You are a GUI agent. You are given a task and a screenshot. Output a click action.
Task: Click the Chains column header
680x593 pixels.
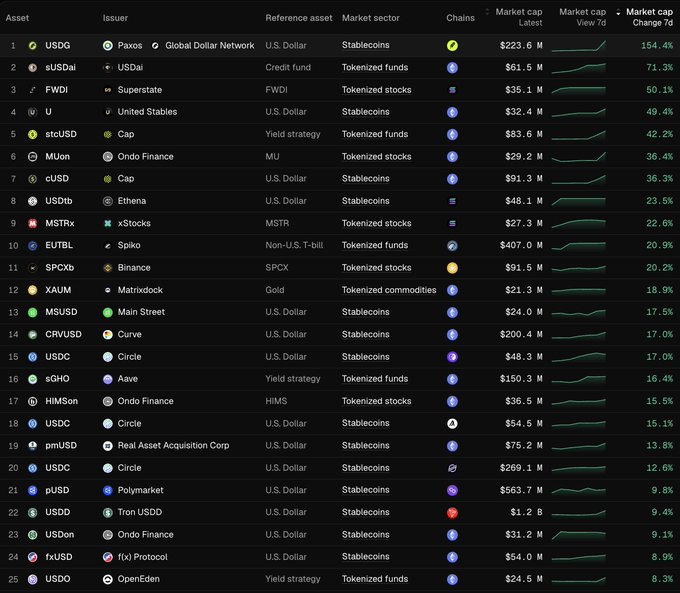(x=460, y=18)
